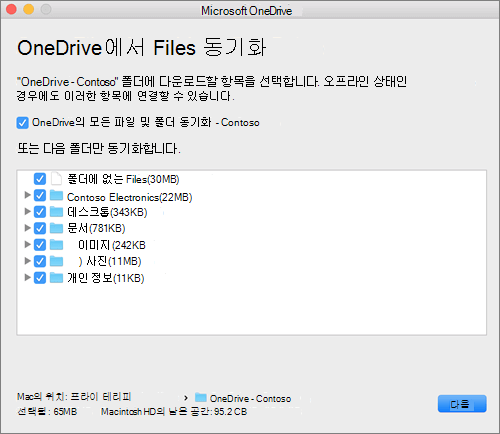Click the 데스크톱 folder icon
This screenshot has width=500, height=434.
[56, 211]
